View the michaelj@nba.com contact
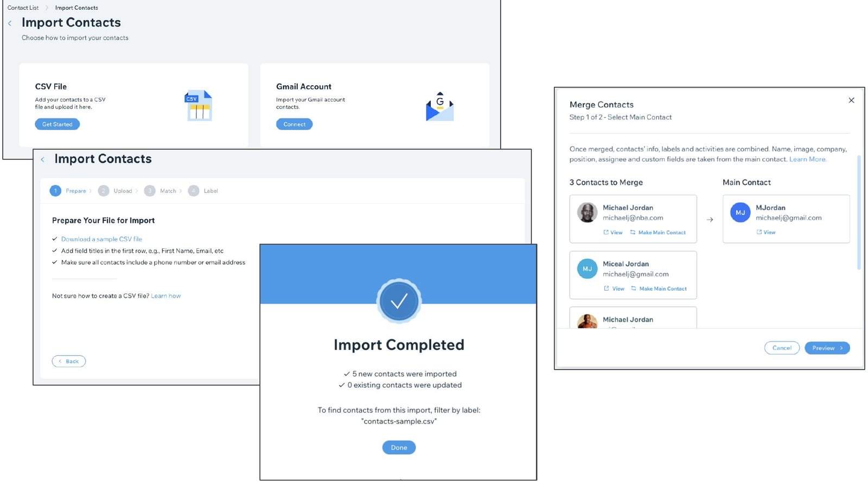The image size is (868, 482). (613, 233)
